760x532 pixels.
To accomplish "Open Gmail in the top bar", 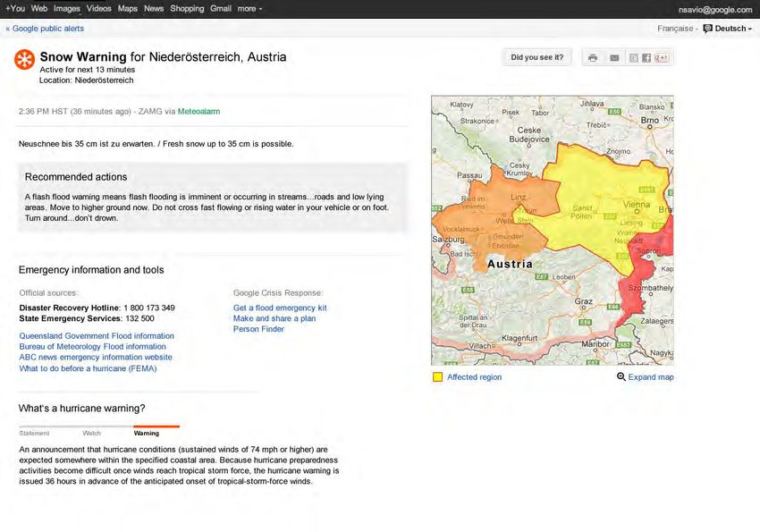I will coord(221,9).
